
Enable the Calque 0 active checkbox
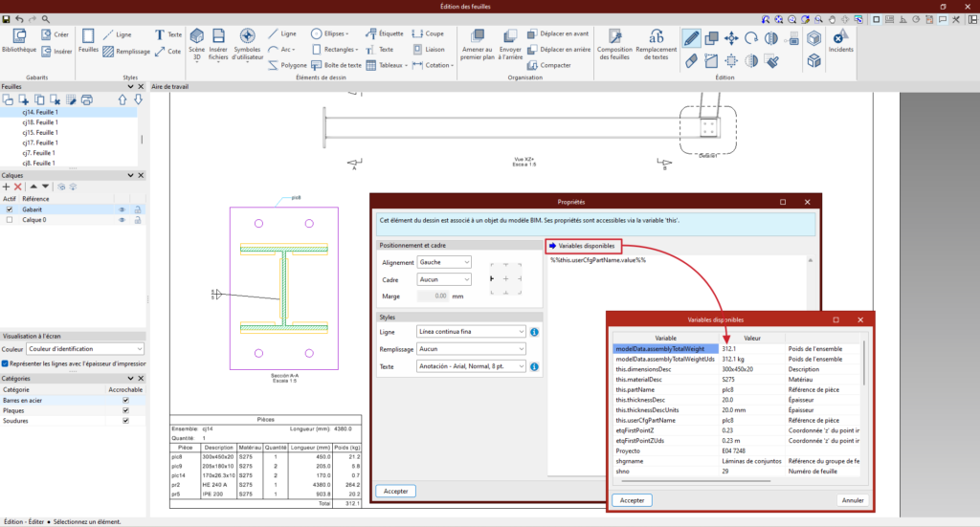10,220
